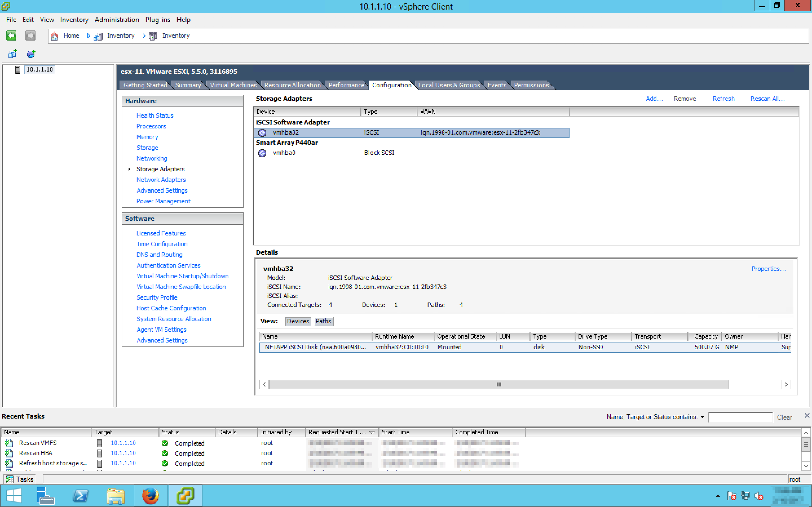812x507 pixels.
Task: Open Firefox from the taskbar
Action: 150,496
